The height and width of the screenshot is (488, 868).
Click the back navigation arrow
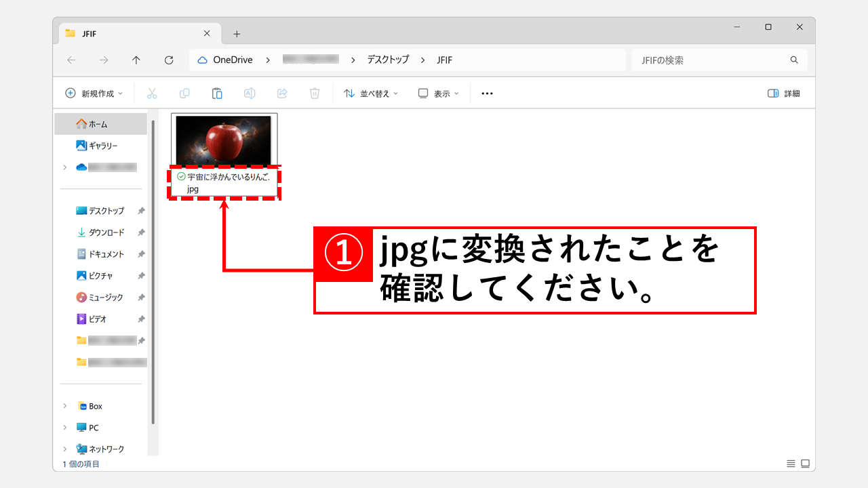(x=71, y=60)
